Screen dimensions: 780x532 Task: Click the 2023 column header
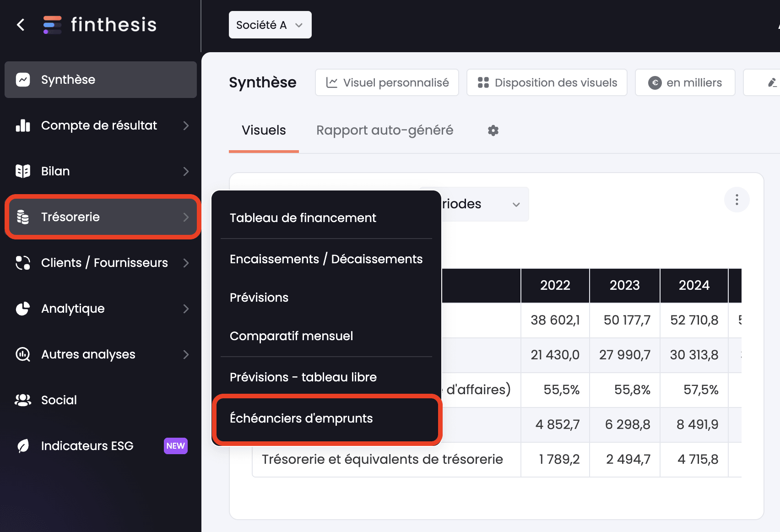(x=625, y=285)
